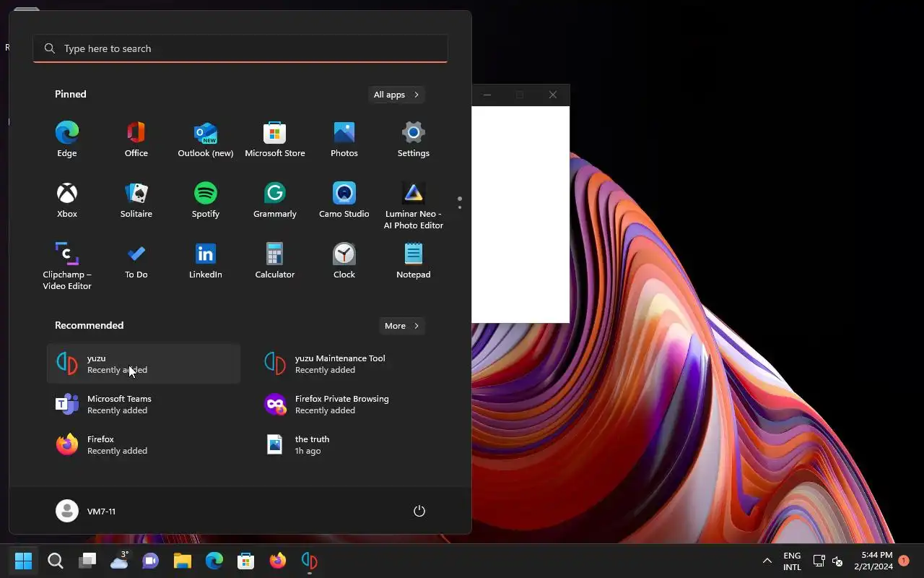Open the Chat icon on the taskbar
The image size is (924, 578).
click(x=151, y=561)
